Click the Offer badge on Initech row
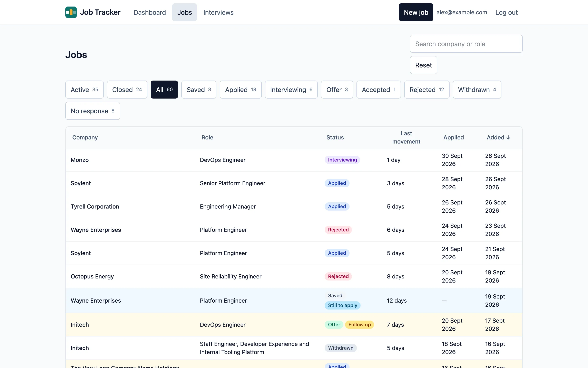Image resolution: width=588 pixels, height=368 pixels. [334, 325]
